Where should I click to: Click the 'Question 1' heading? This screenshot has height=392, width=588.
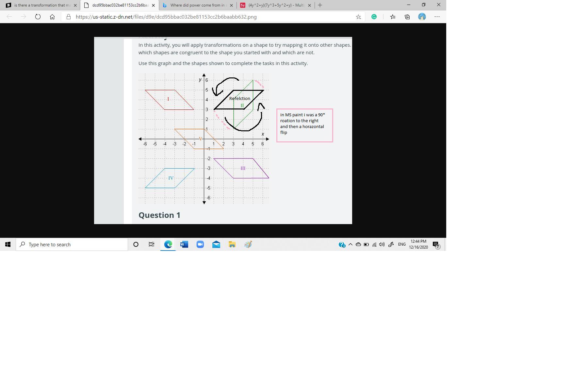click(159, 215)
